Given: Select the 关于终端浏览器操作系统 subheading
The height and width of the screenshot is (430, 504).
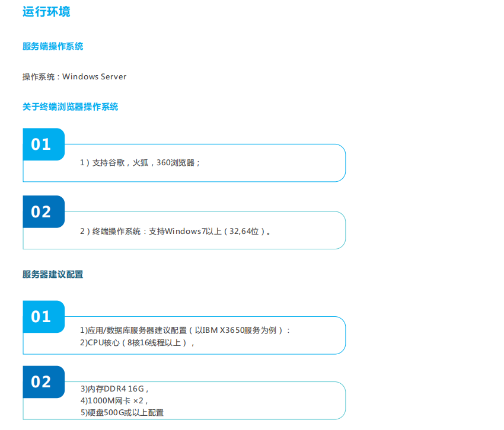Looking at the screenshot, I should 70,107.
